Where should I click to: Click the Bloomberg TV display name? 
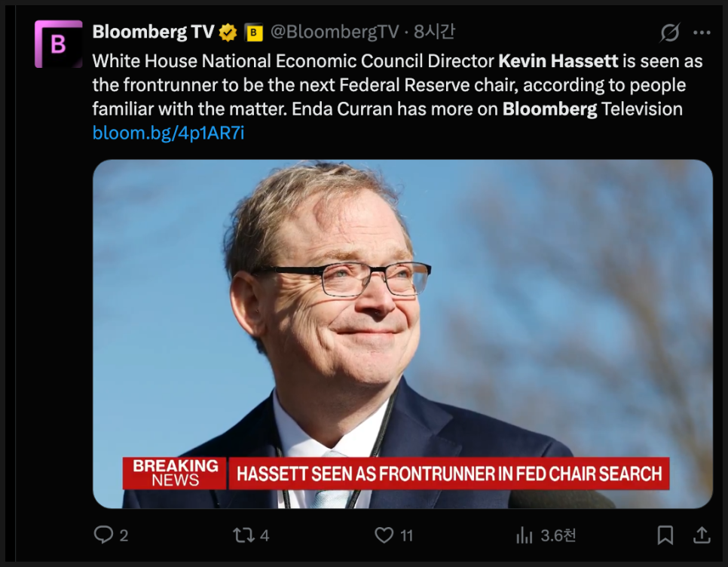coord(153,32)
